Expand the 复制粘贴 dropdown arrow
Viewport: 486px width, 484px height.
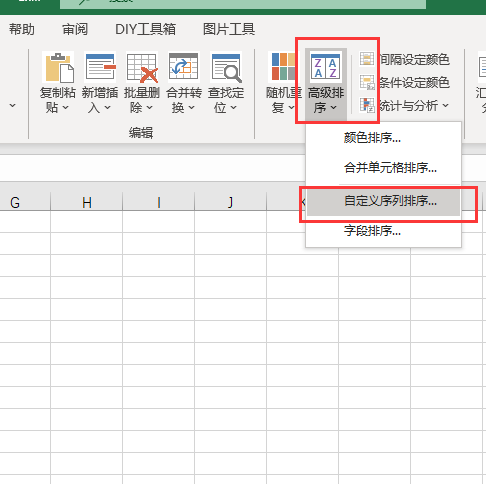(x=65, y=107)
